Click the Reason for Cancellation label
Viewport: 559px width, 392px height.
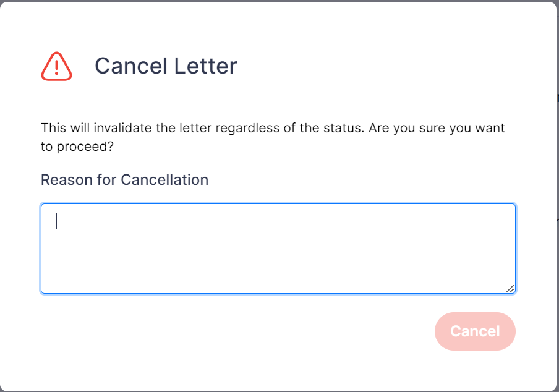(x=124, y=179)
